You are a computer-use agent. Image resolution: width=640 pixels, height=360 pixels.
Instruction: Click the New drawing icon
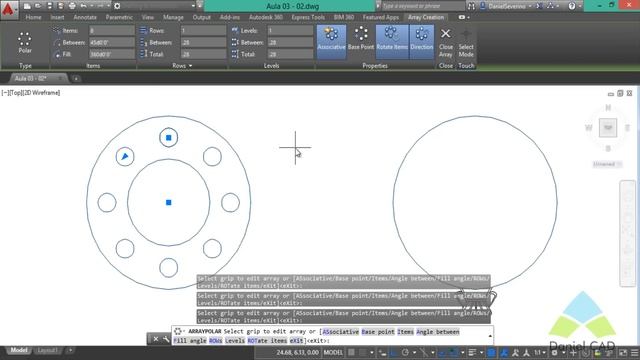(x=27, y=6)
